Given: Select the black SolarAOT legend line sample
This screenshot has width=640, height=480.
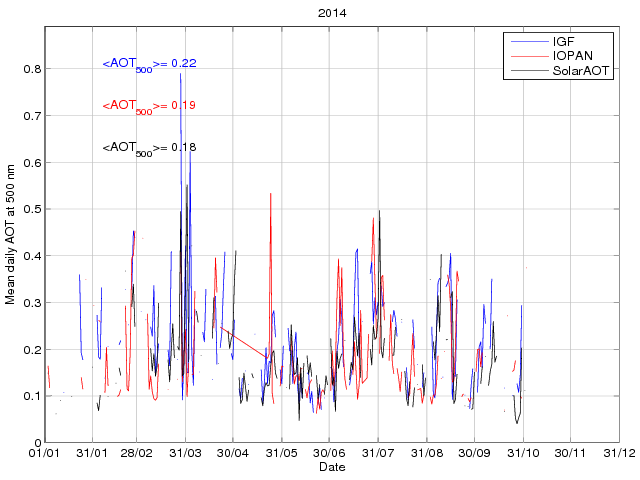Looking at the screenshot, I should click(x=528, y=71).
